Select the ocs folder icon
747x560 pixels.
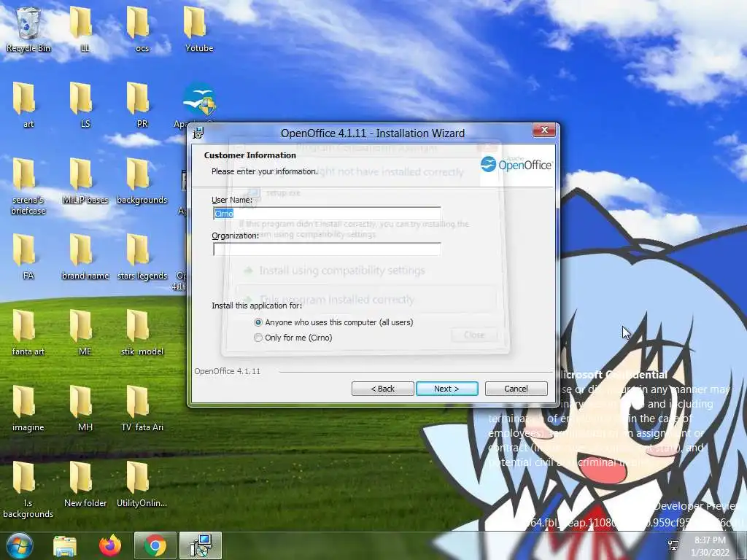click(142, 28)
